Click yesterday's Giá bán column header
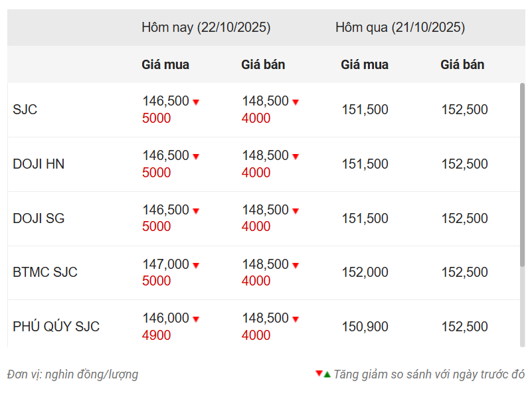The height and width of the screenshot is (399, 532). pyautogui.click(x=462, y=64)
